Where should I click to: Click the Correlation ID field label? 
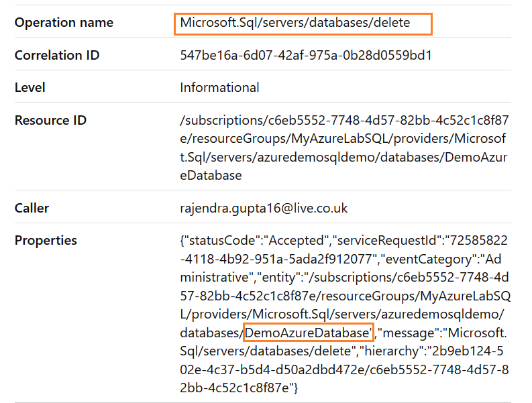(57, 55)
